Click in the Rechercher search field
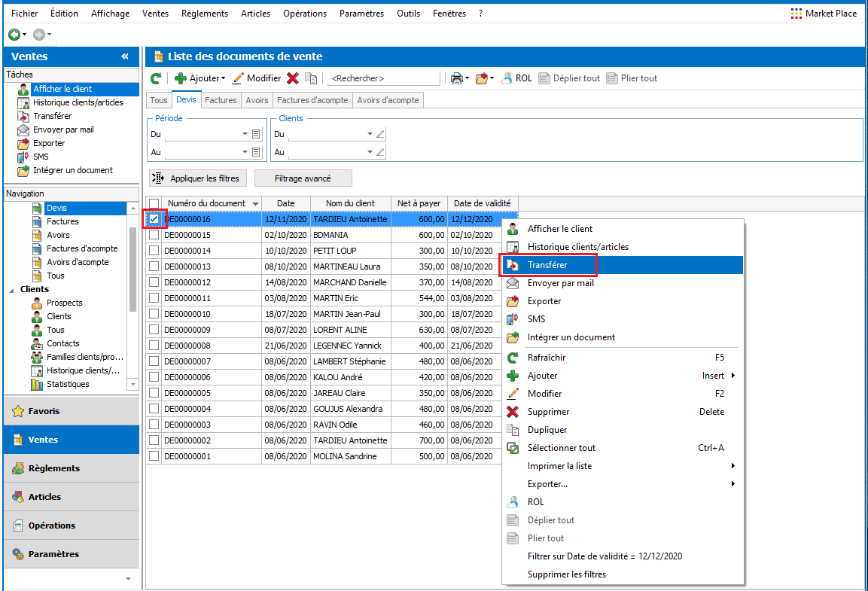Image resolution: width=868 pixels, height=591 pixels. coord(382,78)
